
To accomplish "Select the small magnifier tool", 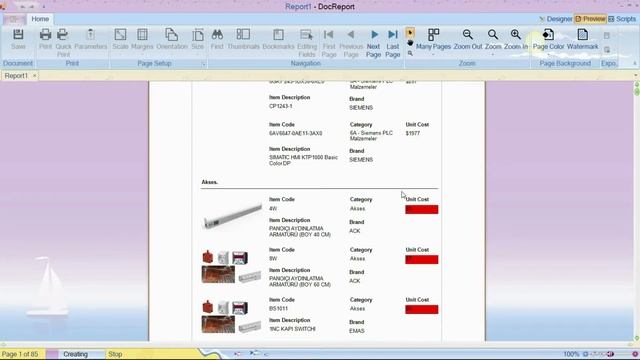I will pyautogui.click(x=410, y=53).
